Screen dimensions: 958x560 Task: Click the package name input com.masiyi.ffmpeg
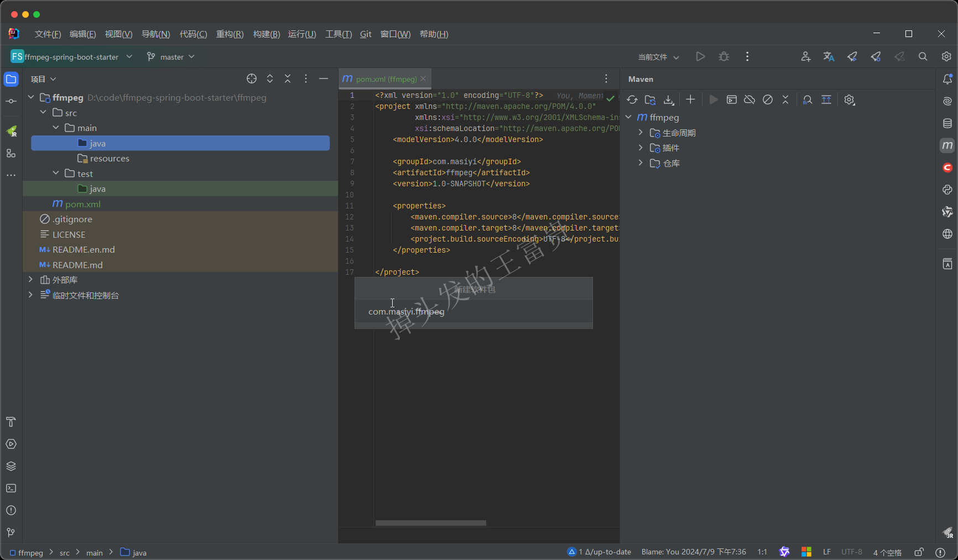[473, 311]
